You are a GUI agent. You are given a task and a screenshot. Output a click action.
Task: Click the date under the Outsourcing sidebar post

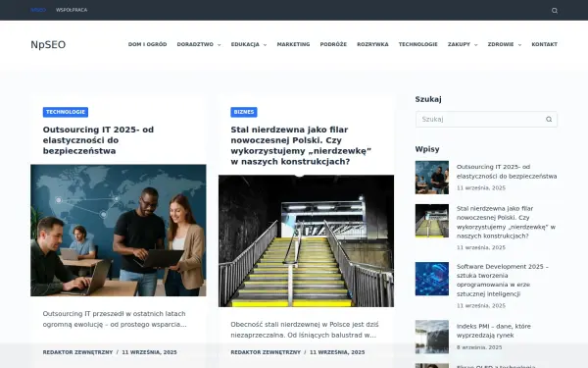pyautogui.click(x=481, y=188)
